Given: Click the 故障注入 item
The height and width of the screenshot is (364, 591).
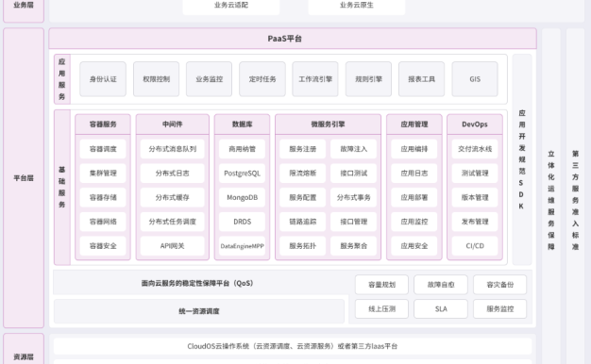Looking at the screenshot, I should tap(353, 149).
